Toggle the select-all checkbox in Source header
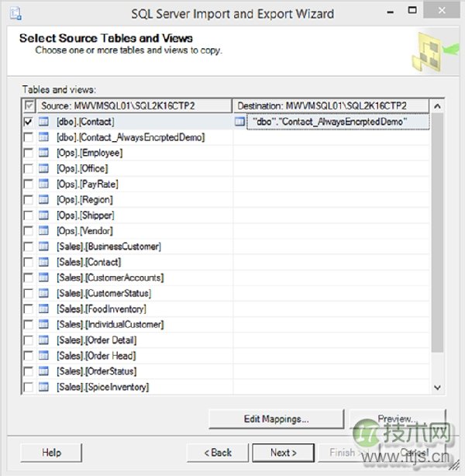Image resolution: width=465 pixels, height=476 pixels. [29, 105]
